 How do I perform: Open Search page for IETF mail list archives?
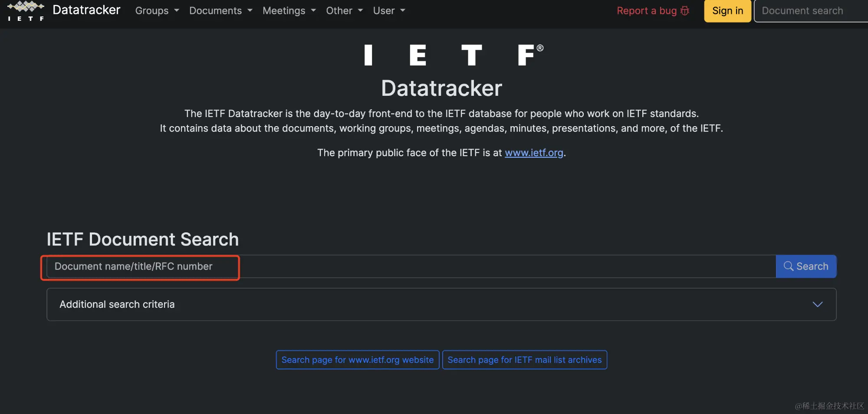click(524, 360)
